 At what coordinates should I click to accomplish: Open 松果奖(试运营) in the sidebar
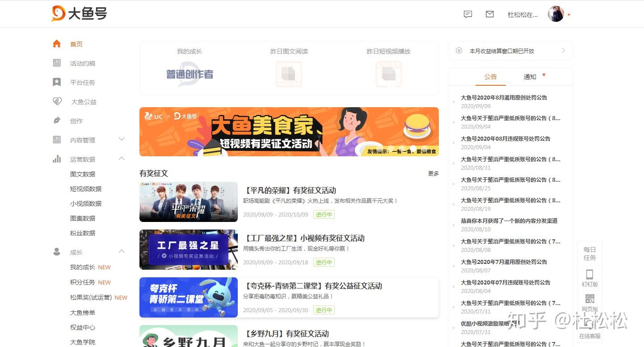coord(91,297)
